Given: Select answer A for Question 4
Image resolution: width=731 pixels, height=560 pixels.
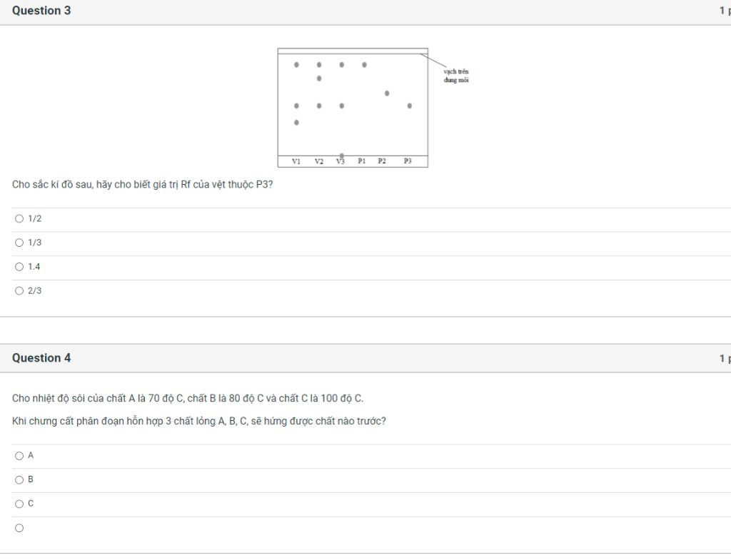Looking at the screenshot, I should coord(19,456).
